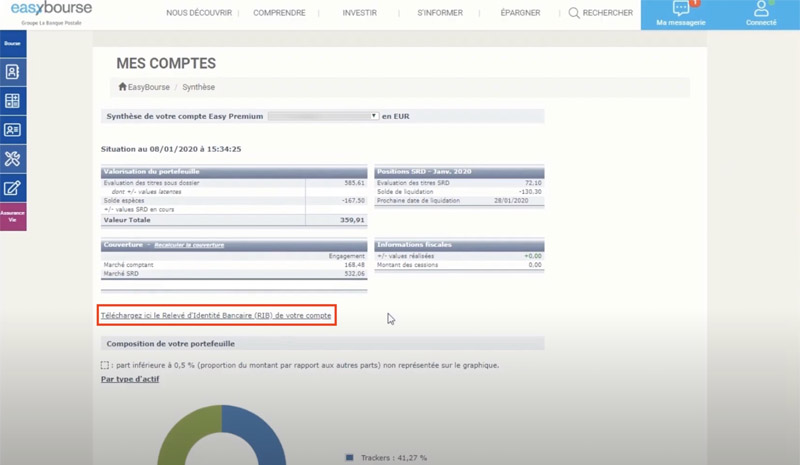Viewport: 800px width, 465px height.
Task: Open the edit pencil sidebar icon
Action: [x=13, y=188]
